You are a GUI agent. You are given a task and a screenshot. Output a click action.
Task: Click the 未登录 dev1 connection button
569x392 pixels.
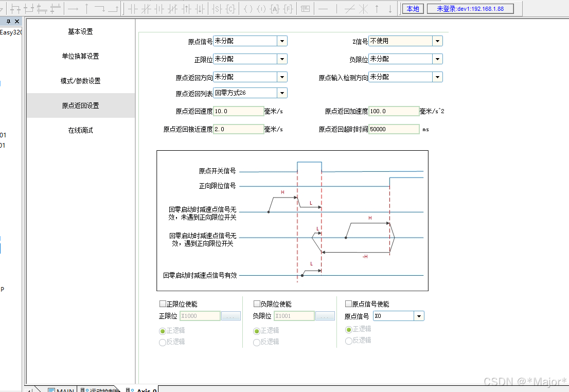click(x=470, y=9)
